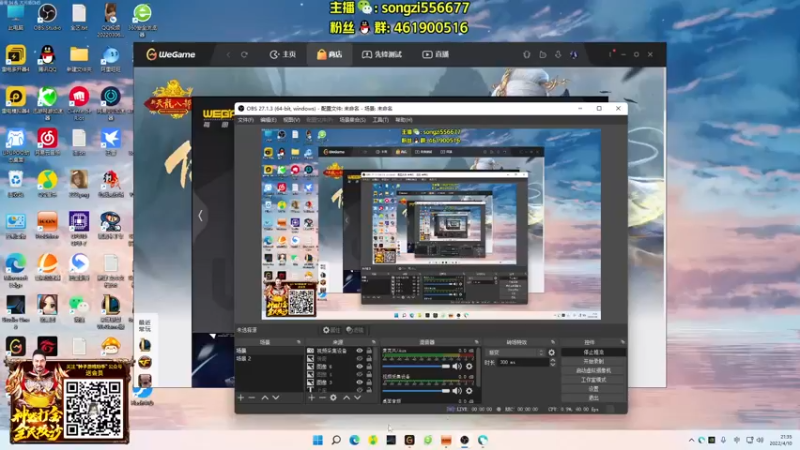
Task: Pop out the 转场特效 dock panel
Action: click(x=553, y=342)
